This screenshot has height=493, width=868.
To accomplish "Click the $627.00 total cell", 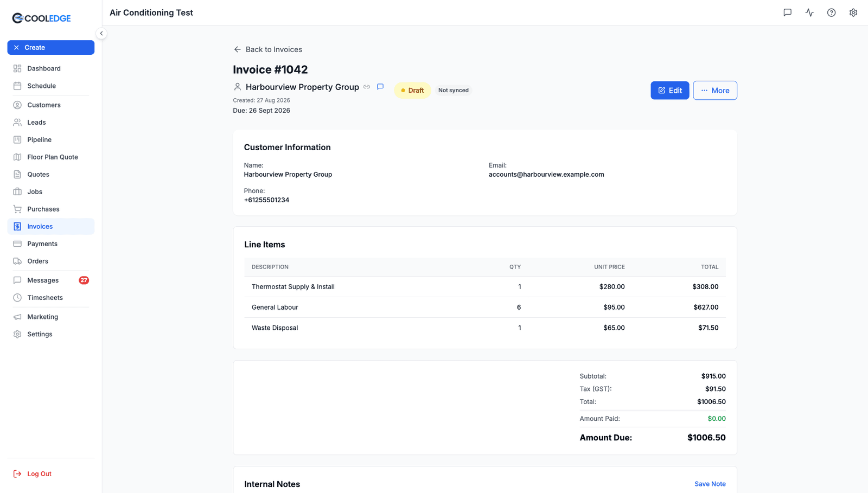I will pos(706,308).
